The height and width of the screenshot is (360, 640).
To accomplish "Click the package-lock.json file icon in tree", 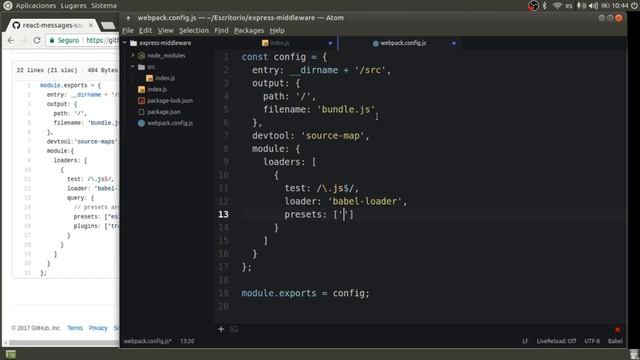I will (x=141, y=100).
